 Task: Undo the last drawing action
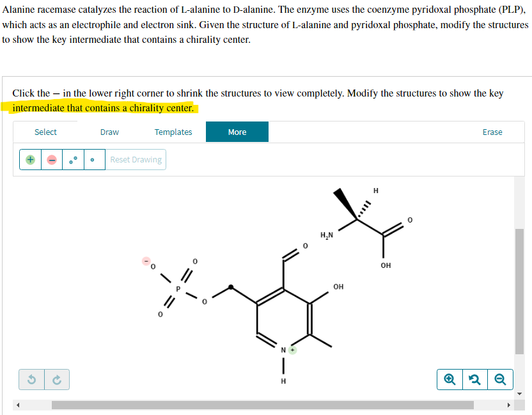click(x=31, y=379)
